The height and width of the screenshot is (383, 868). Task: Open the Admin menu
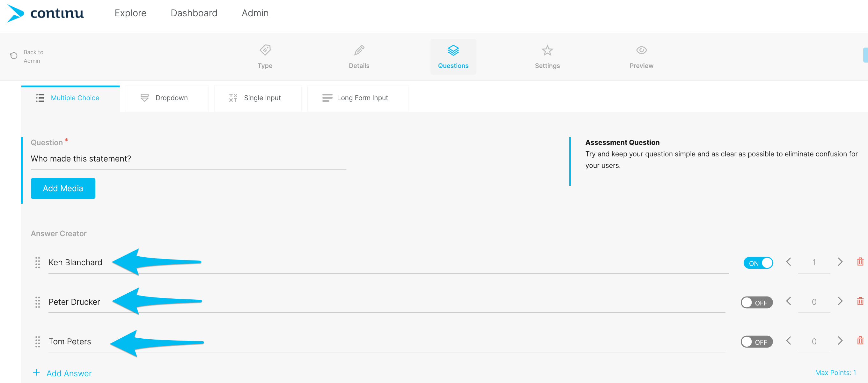click(x=255, y=13)
